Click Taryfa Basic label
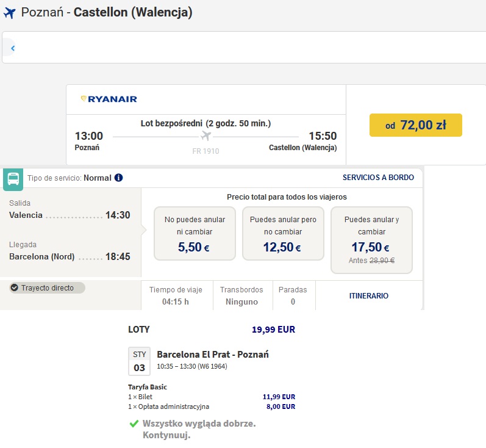 (x=148, y=387)
